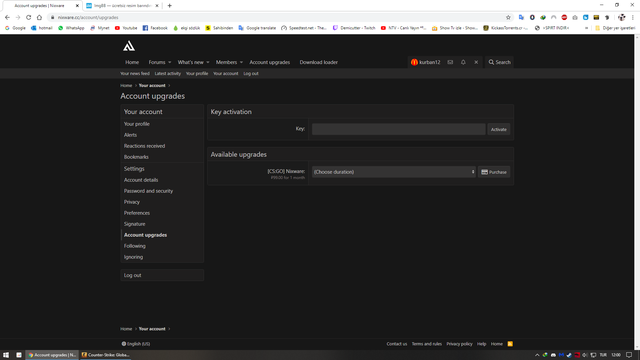Show more bookmarks via the chevron

[x=587, y=28]
